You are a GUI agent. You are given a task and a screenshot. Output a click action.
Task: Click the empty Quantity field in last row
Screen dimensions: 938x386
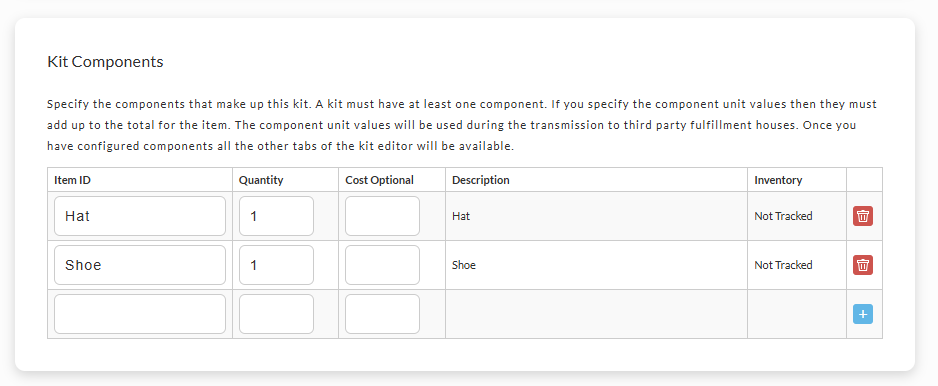[276, 314]
